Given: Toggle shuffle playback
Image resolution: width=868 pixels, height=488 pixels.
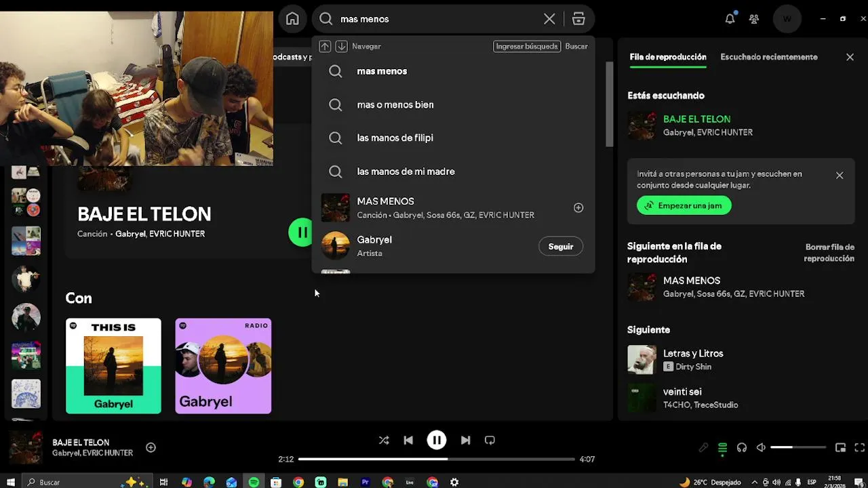Looking at the screenshot, I should pos(384,440).
